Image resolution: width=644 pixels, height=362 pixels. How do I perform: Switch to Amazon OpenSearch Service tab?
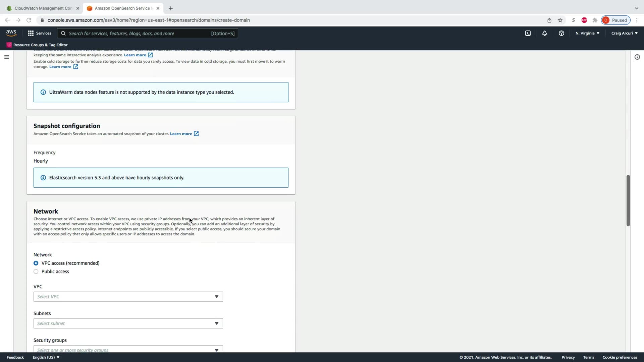point(122,8)
